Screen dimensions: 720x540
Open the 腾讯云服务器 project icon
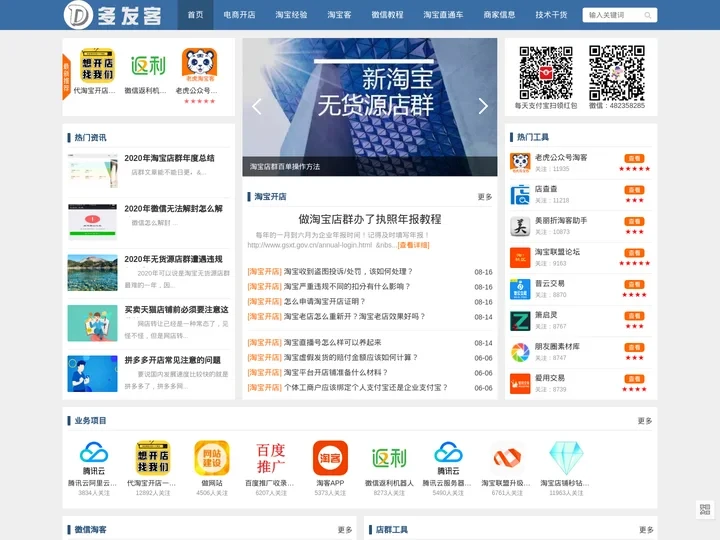(x=448, y=458)
